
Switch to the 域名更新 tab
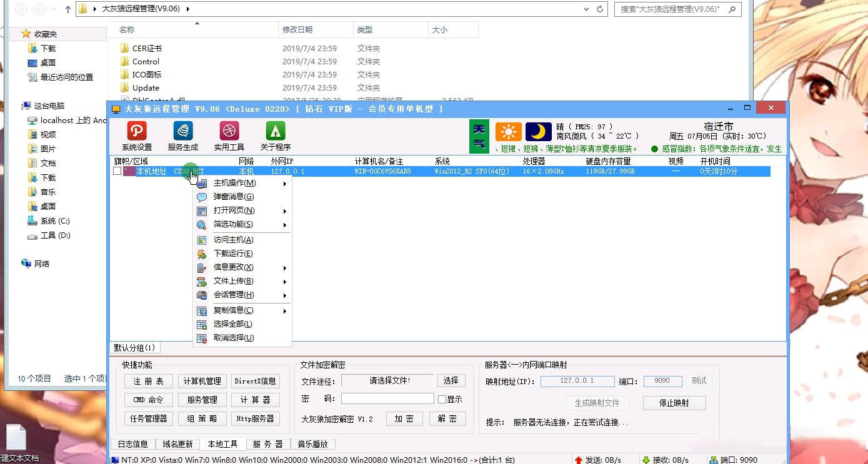177,444
